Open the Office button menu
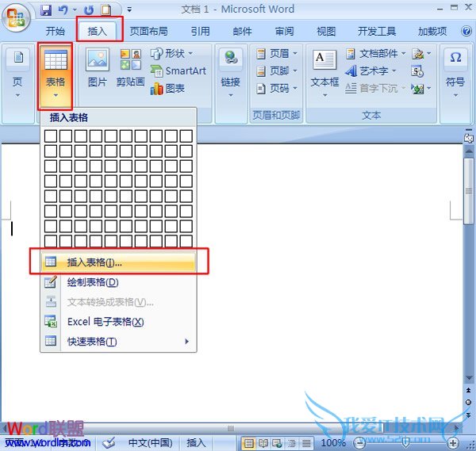 point(16,18)
